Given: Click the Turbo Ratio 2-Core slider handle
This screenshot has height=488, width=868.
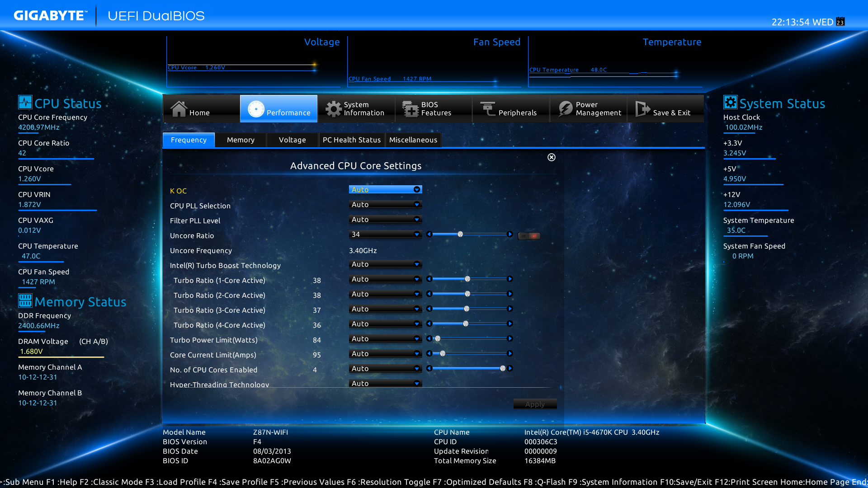Looking at the screenshot, I should 467,294.
